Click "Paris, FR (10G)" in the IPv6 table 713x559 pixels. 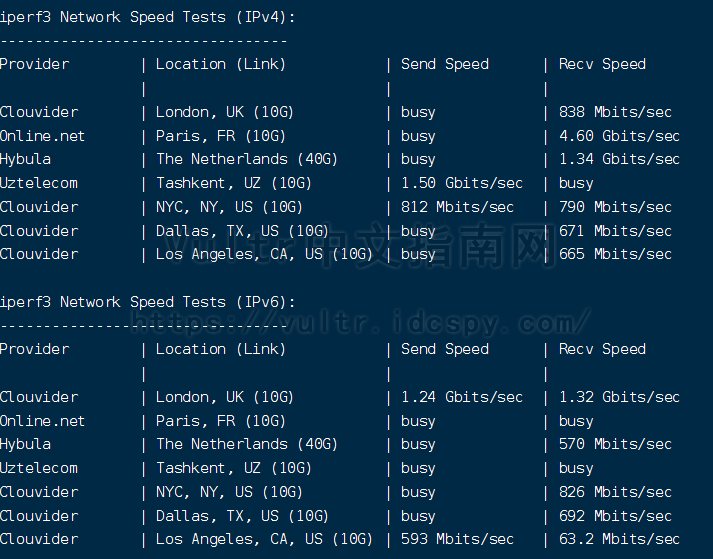click(x=221, y=421)
